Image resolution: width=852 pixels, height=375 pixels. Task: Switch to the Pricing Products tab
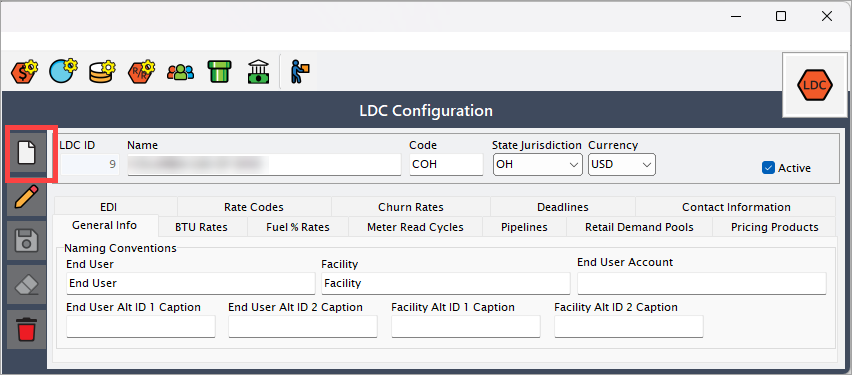pyautogui.click(x=774, y=227)
